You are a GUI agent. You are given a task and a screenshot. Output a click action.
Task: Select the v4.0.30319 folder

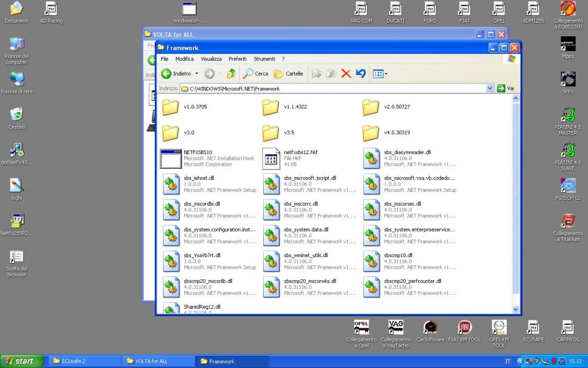coord(387,132)
